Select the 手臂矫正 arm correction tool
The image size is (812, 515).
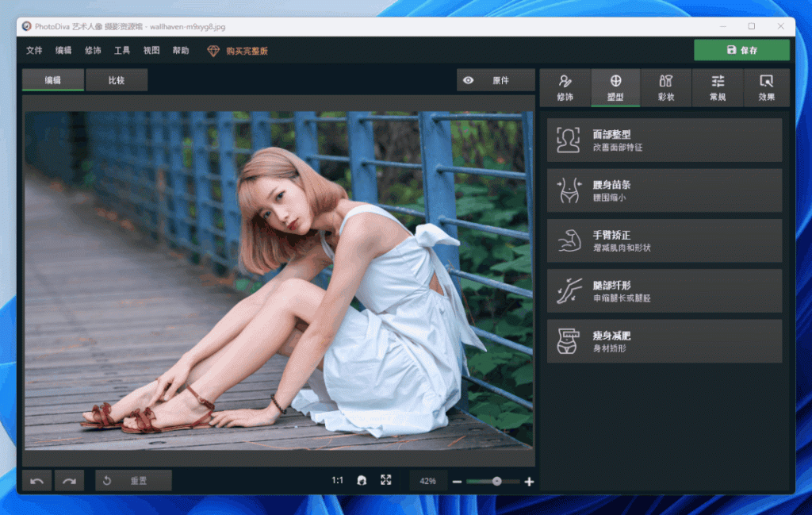pyautogui.click(x=665, y=240)
